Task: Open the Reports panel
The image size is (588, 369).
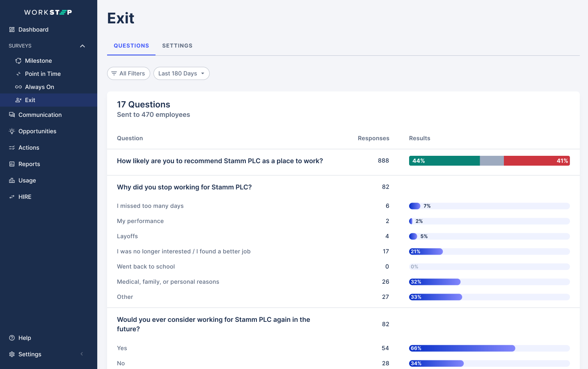Action: (x=30, y=164)
